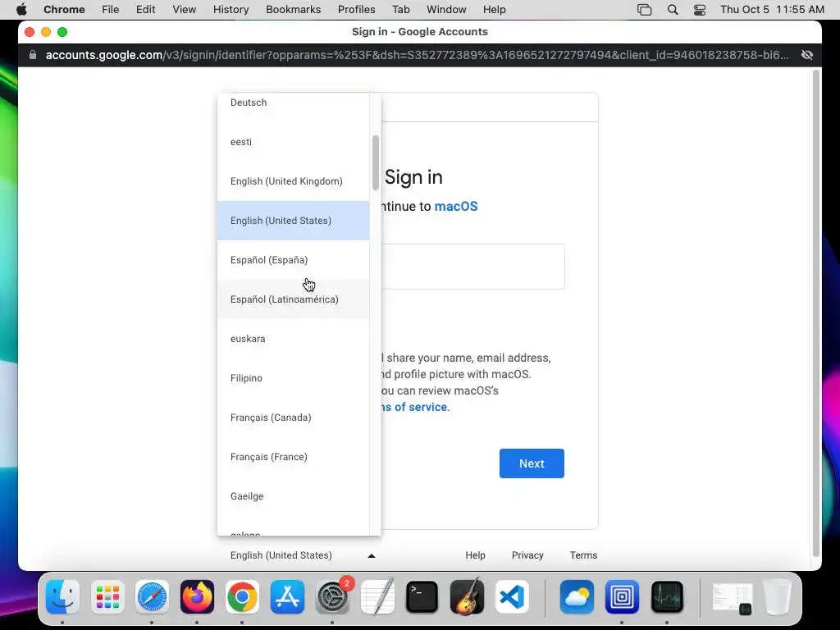This screenshot has width=840, height=630.
Task: Select Gaeilge language option
Action: [x=293, y=496]
